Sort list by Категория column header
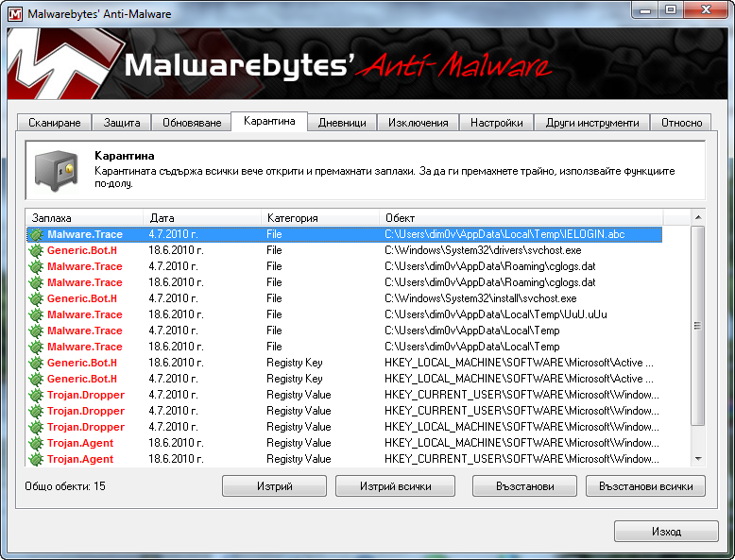The height and width of the screenshot is (560, 735). 319,218
